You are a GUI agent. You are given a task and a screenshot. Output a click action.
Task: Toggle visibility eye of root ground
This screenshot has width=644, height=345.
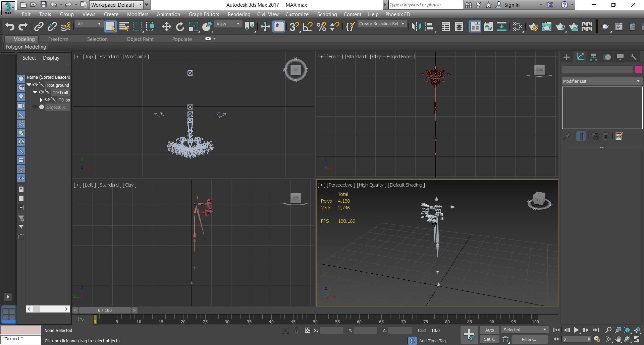[35, 85]
